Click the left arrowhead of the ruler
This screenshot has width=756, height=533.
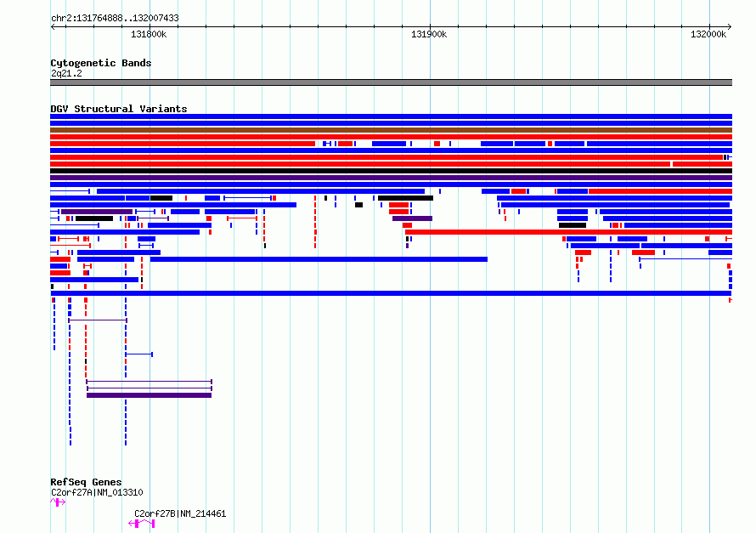coord(53,26)
